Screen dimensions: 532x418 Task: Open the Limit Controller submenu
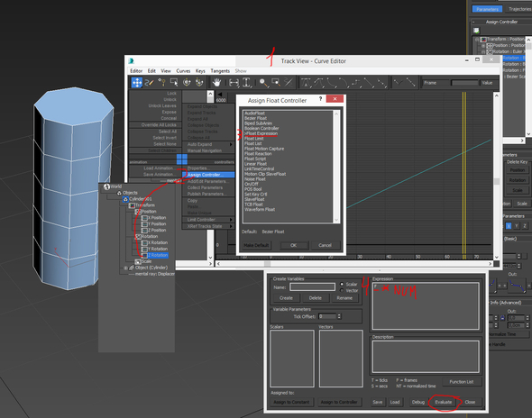click(x=208, y=220)
